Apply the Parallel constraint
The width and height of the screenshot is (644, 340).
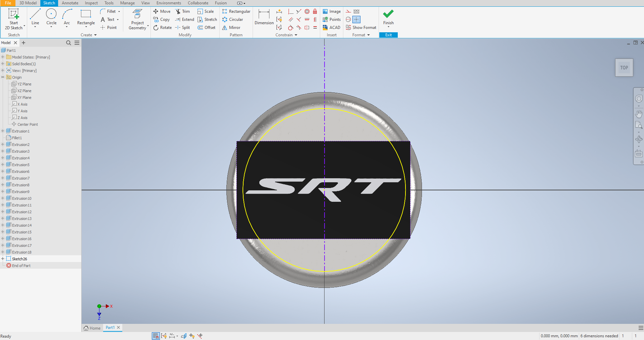(291, 20)
